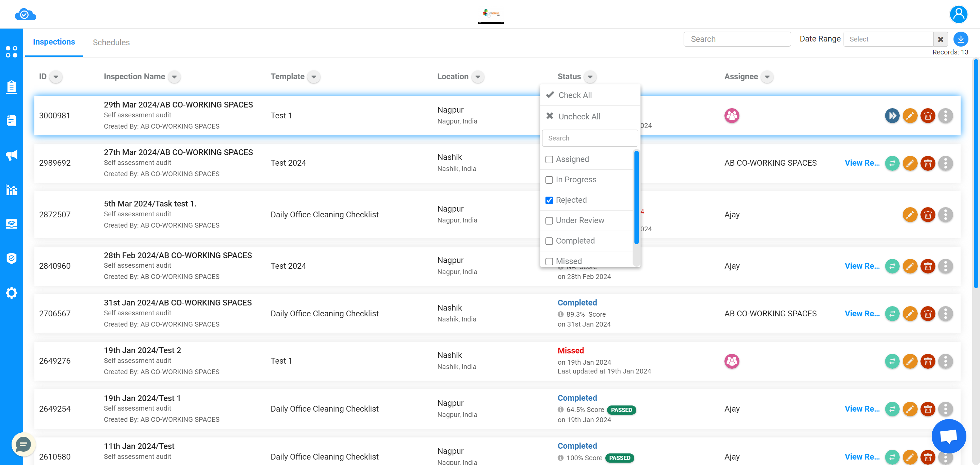Expand the Assignee column filter dropdown
Viewport: 980px width, 465px height.
[x=767, y=77]
